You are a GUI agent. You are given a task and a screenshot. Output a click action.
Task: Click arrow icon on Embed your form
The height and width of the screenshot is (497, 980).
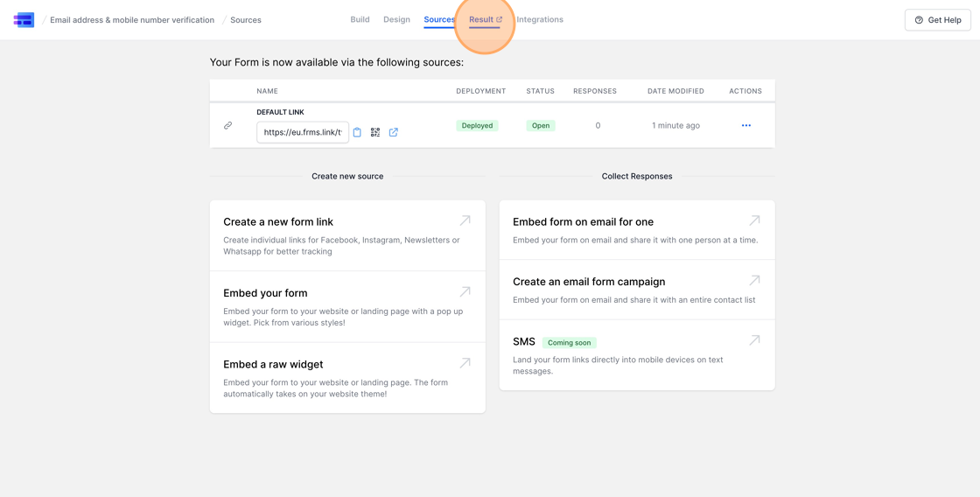(465, 291)
